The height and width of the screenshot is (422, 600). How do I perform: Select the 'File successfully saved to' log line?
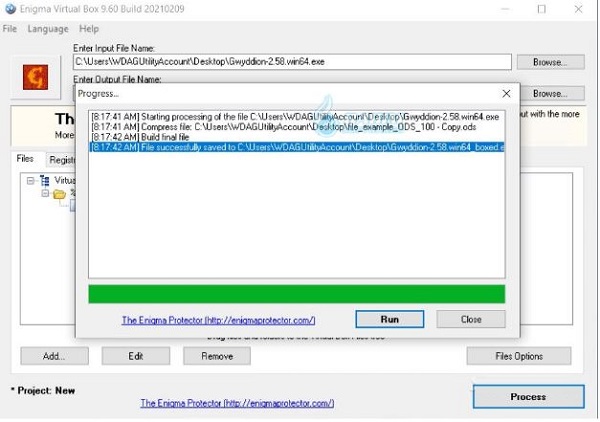(297, 147)
